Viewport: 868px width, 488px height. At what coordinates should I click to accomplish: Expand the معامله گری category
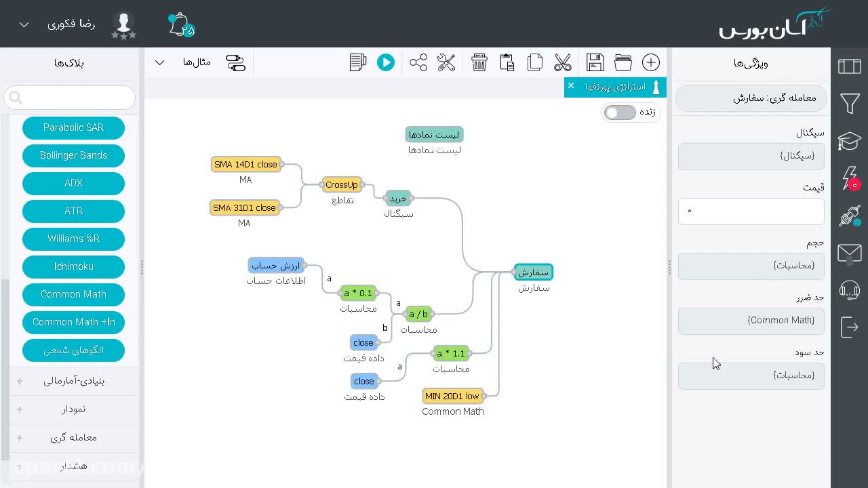tap(73, 438)
